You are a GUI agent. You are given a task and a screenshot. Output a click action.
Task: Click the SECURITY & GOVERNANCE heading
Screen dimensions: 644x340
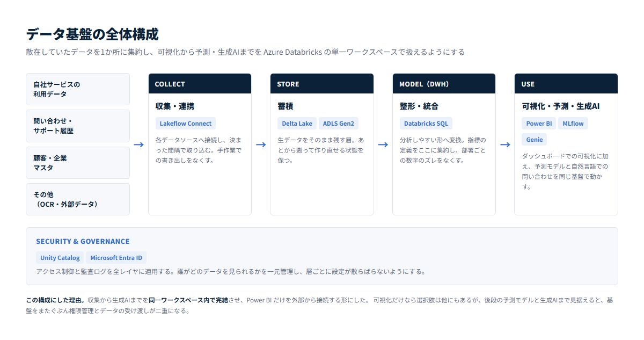tap(83, 242)
